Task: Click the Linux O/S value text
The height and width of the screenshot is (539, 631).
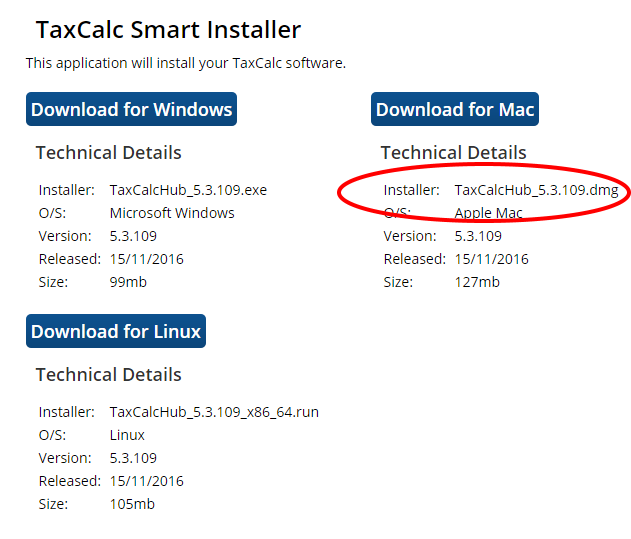Action: 127,435
